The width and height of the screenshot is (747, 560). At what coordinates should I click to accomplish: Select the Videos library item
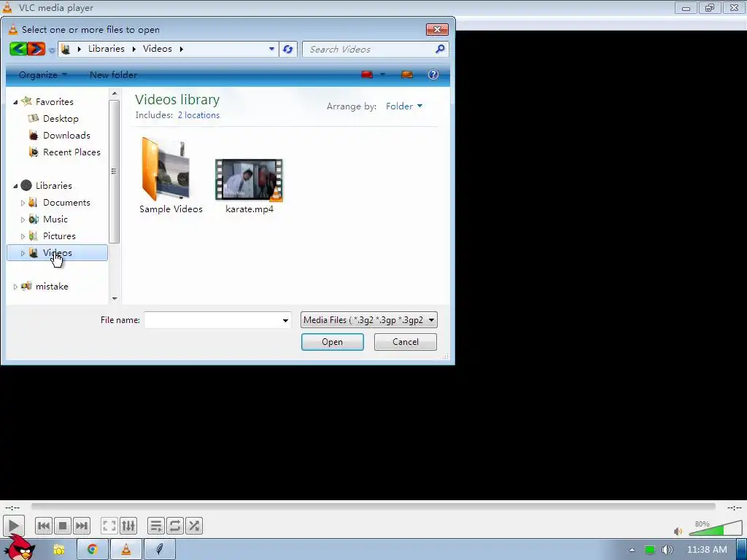coord(57,253)
